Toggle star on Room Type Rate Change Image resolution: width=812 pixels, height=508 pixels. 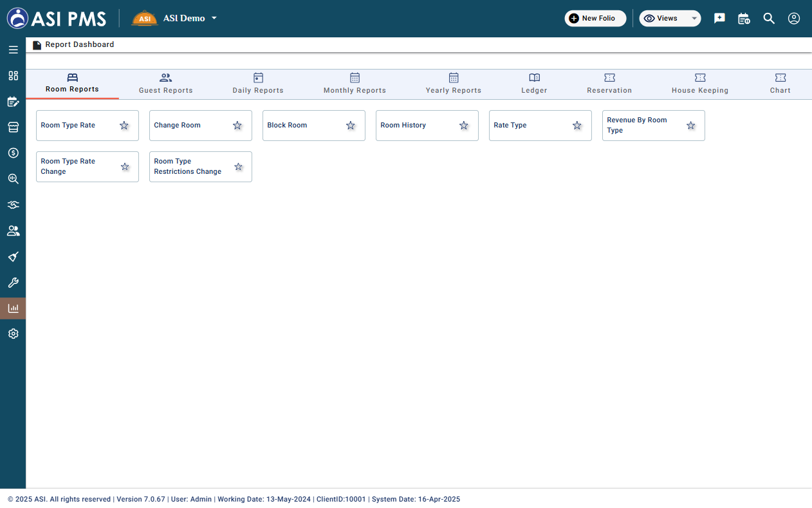coord(125,167)
